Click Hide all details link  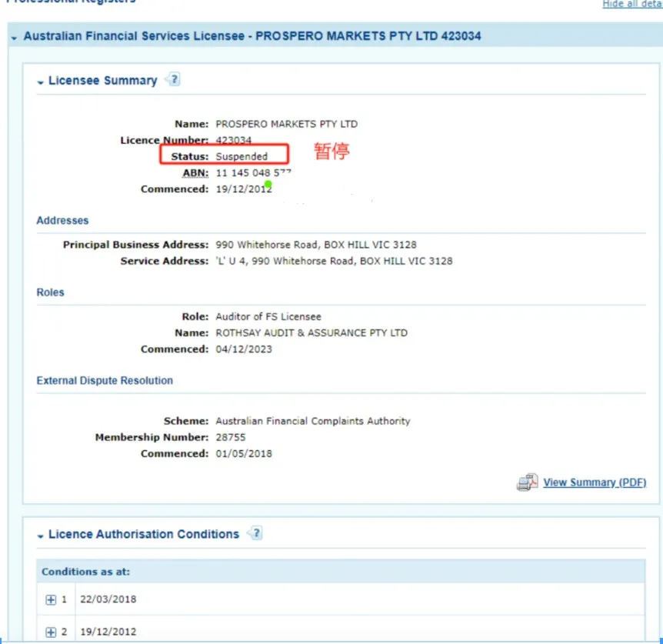(632, 4)
